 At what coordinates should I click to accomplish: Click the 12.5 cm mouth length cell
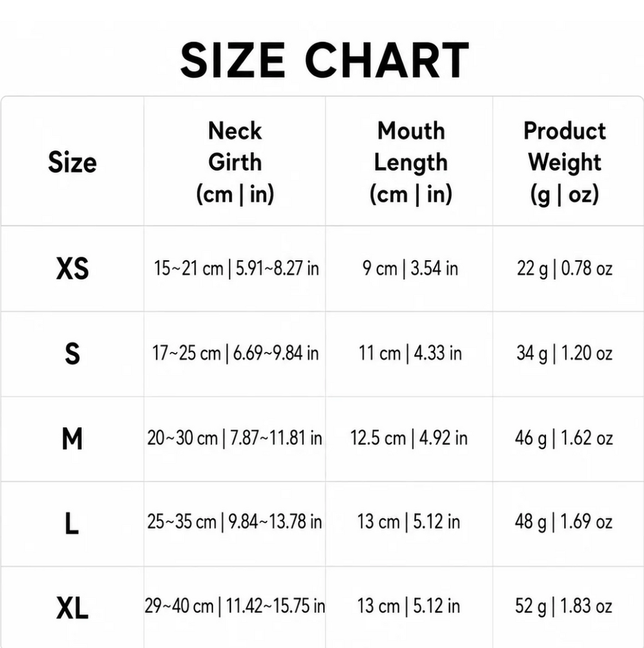pos(409,438)
